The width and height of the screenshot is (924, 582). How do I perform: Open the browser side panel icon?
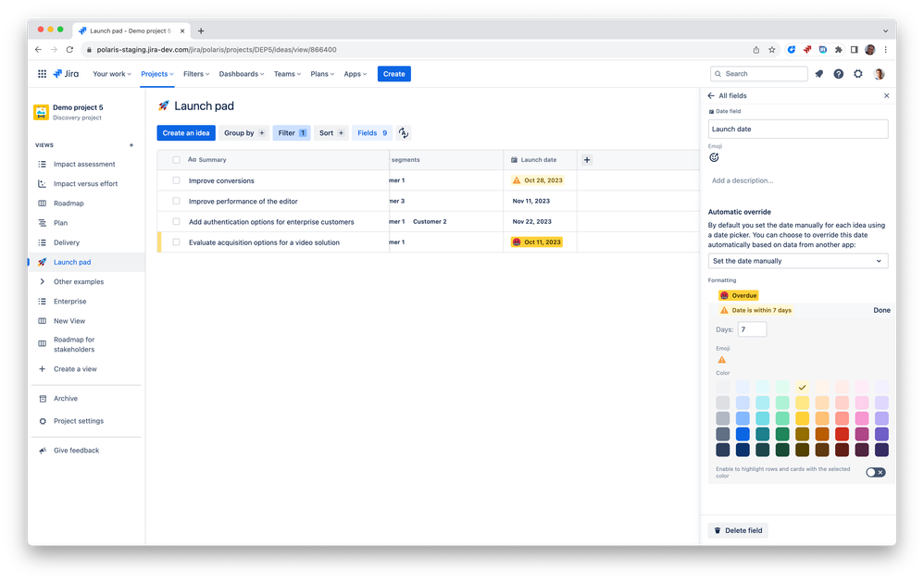(x=854, y=49)
